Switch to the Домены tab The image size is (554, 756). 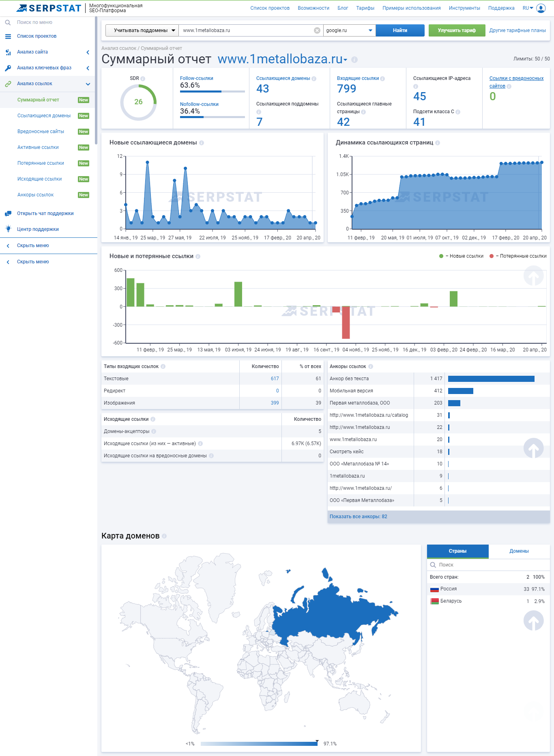point(519,551)
